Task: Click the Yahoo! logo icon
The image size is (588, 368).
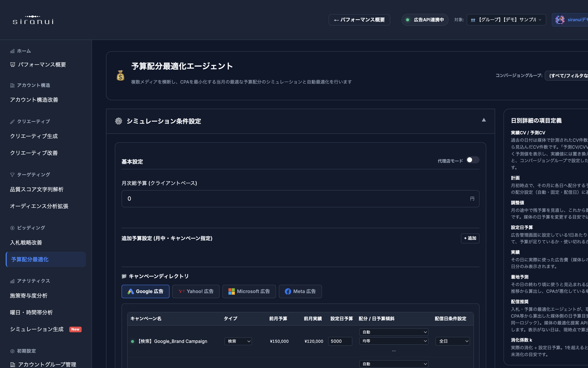Action: coord(181,291)
